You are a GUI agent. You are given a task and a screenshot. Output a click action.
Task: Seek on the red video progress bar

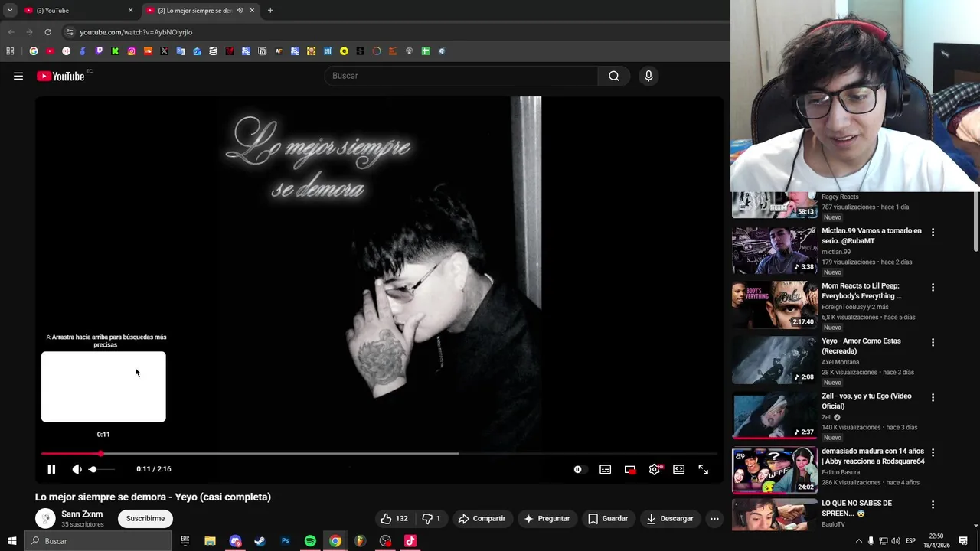pyautogui.click(x=379, y=454)
